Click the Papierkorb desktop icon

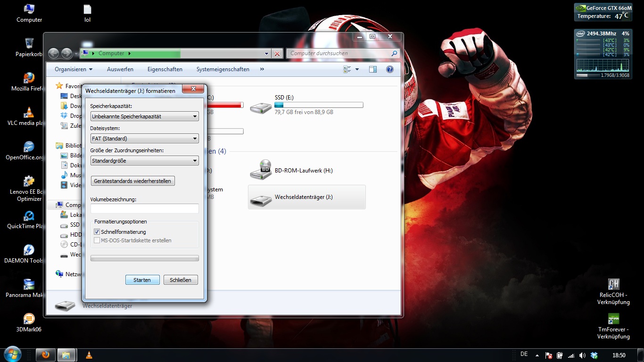pyautogui.click(x=29, y=47)
